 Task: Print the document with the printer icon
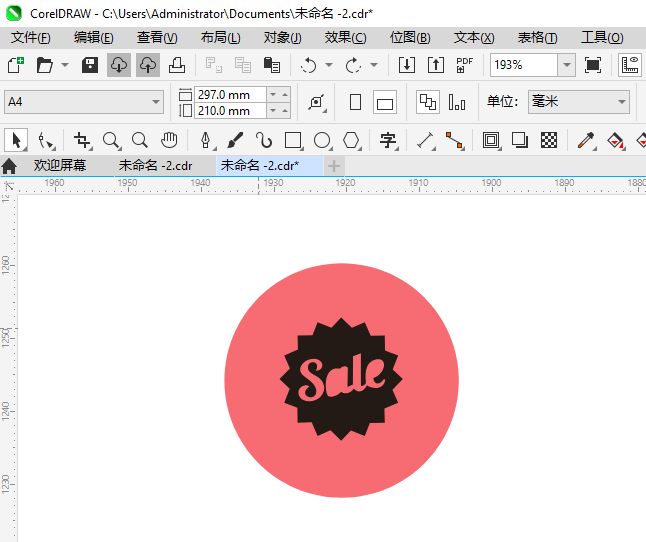(177, 65)
